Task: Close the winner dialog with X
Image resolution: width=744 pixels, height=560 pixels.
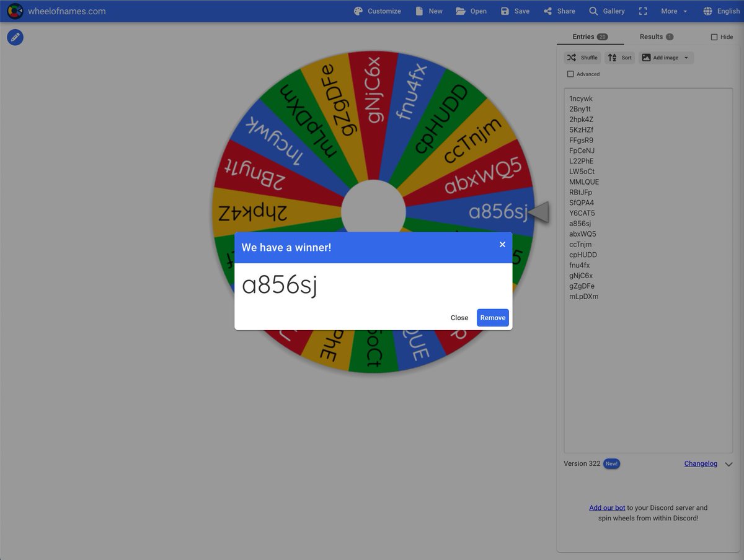Action: point(502,244)
